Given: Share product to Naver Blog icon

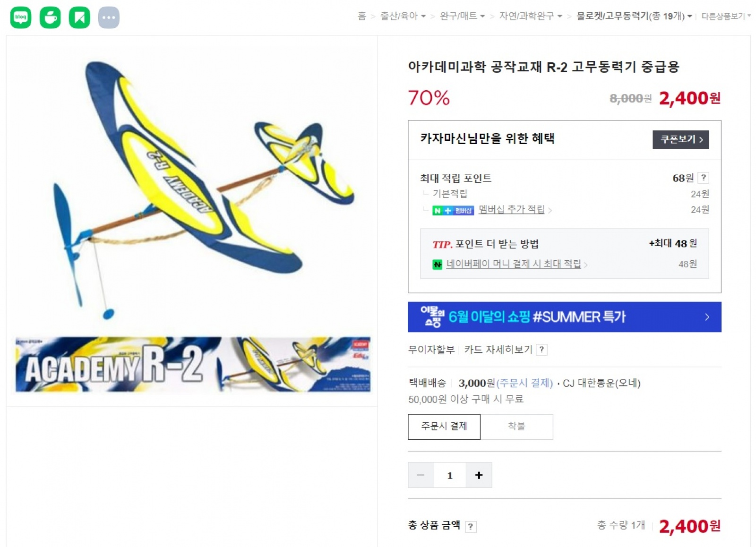Looking at the screenshot, I should coord(21,17).
